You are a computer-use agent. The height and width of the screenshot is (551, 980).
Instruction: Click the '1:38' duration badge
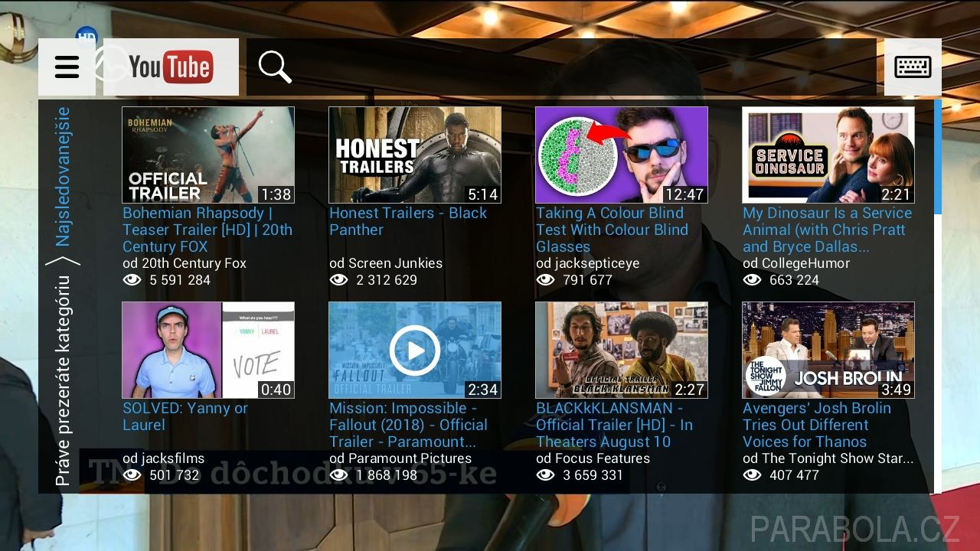pyautogui.click(x=276, y=194)
